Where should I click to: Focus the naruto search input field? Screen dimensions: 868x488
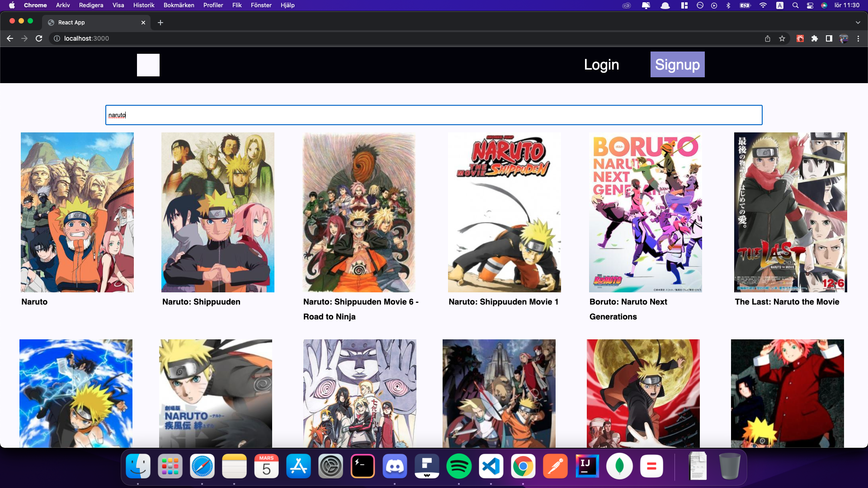[434, 115]
